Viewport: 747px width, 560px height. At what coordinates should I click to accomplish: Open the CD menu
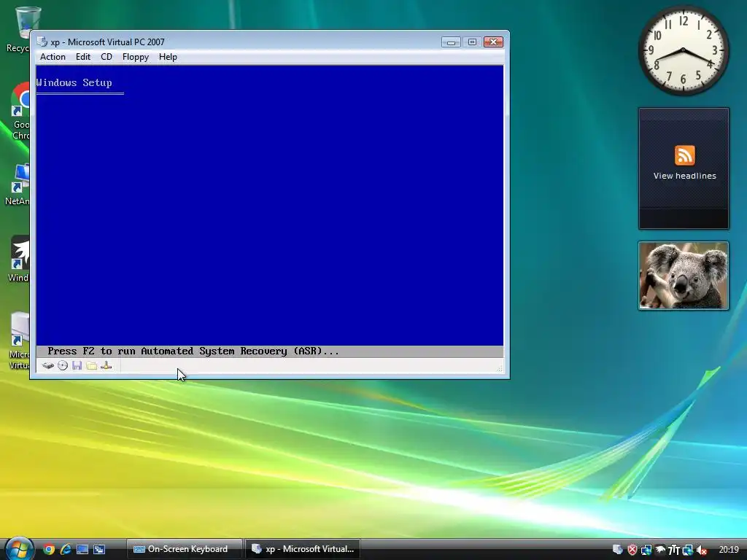(107, 57)
